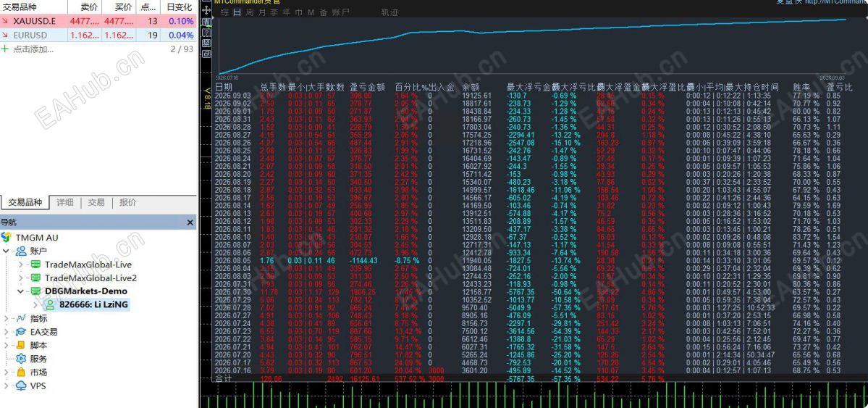Expand the TradeMaxGlobal-Live server node

[x=20, y=265]
